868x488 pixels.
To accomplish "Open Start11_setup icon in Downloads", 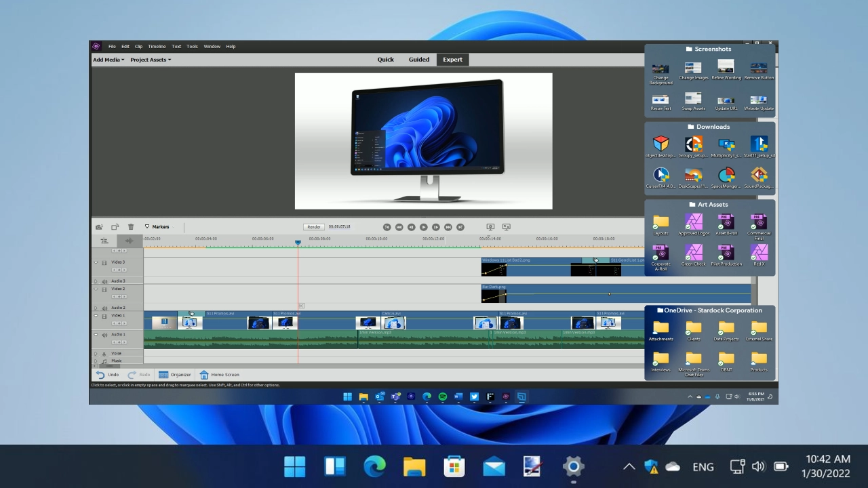I will (759, 147).
